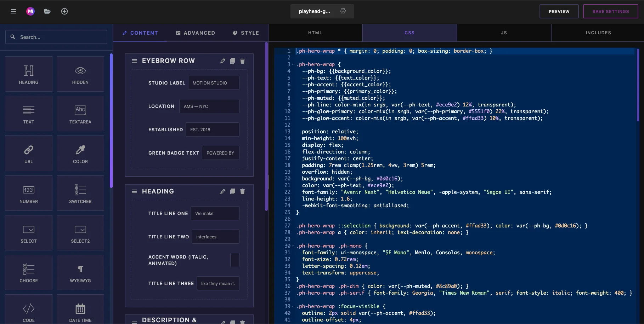644x324 pixels.
Task: Switch to the Style tab
Action: [x=246, y=33]
